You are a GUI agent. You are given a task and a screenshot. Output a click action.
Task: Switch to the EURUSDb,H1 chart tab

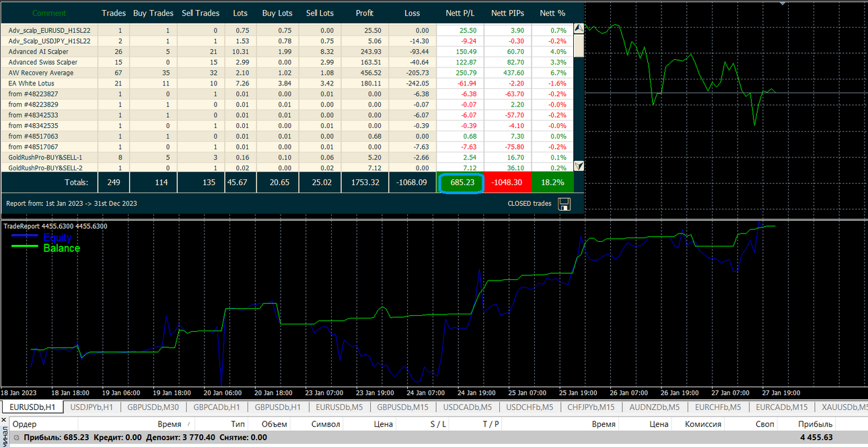point(32,407)
